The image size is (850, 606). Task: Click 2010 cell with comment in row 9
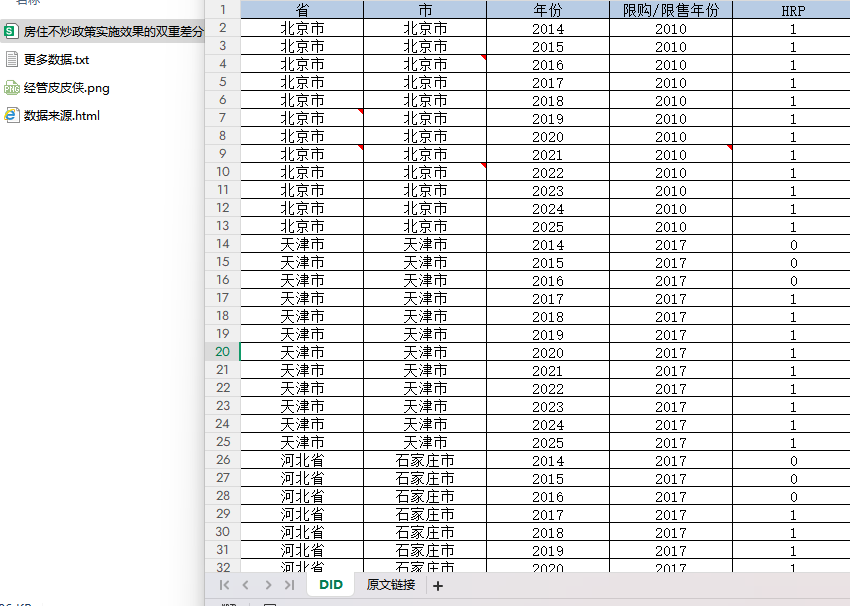[x=671, y=154]
